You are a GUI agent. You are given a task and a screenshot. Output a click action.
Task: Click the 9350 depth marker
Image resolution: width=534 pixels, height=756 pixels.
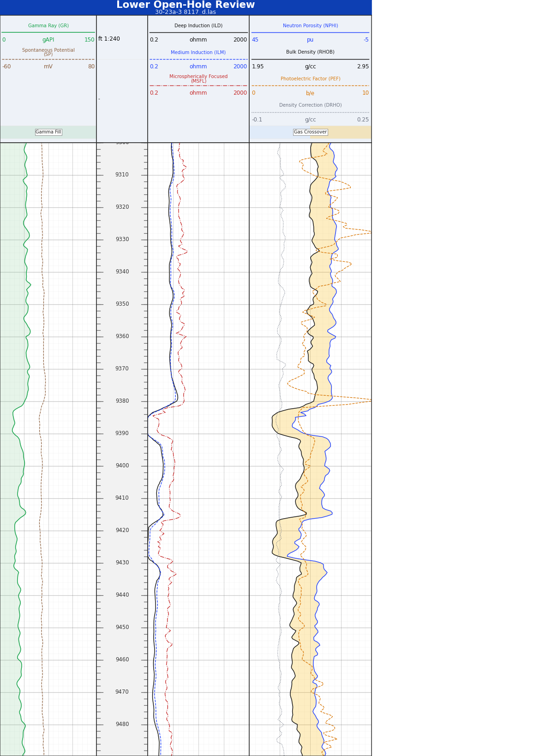tap(122, 304)
